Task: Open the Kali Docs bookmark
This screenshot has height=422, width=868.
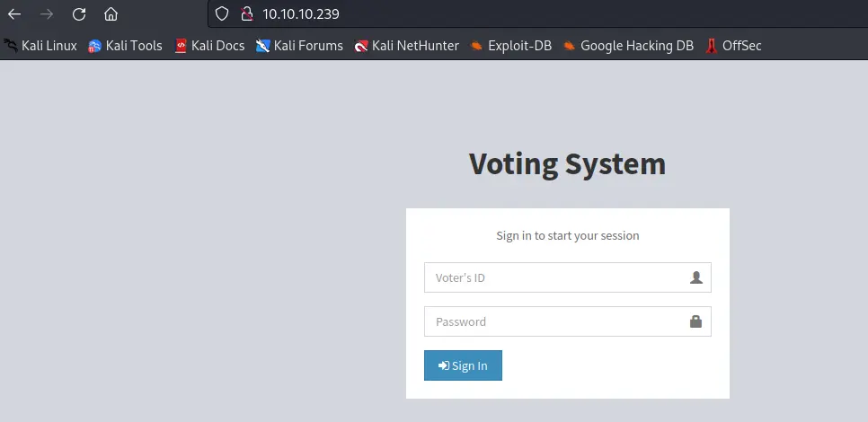Action: click(x=209, y=46)
